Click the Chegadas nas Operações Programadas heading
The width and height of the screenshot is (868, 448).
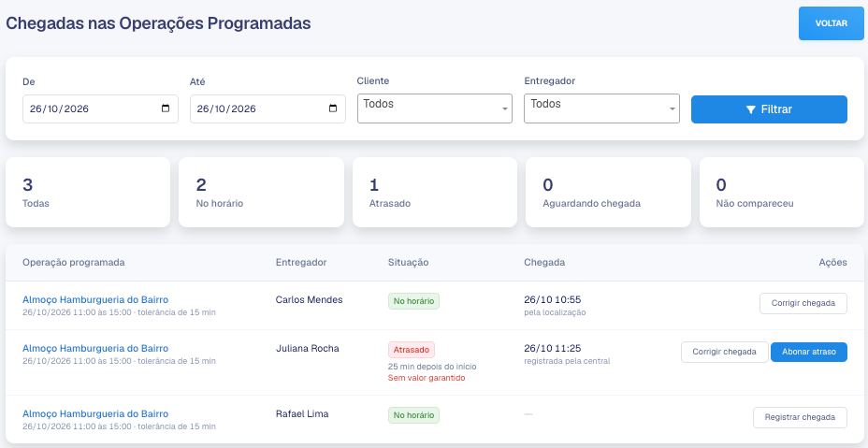tap(158, 23)
